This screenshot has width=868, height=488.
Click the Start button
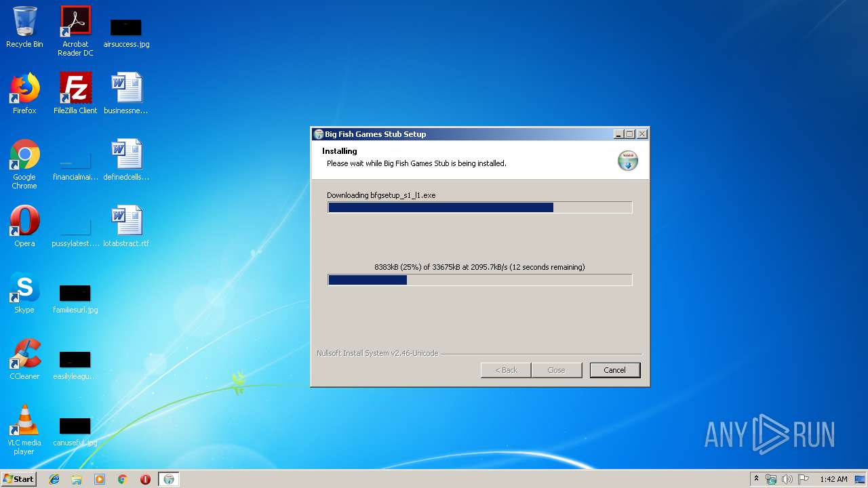[x=19, y=479]
